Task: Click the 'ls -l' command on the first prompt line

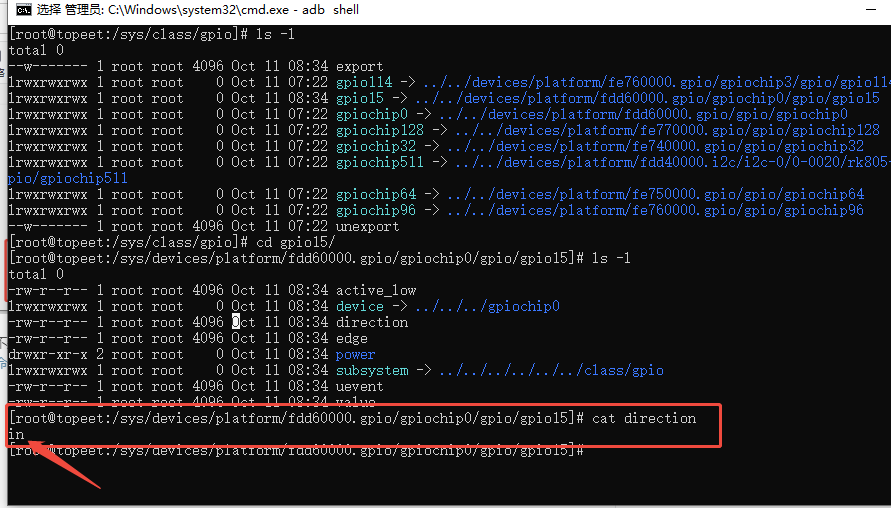Action: tap(275, 34)
